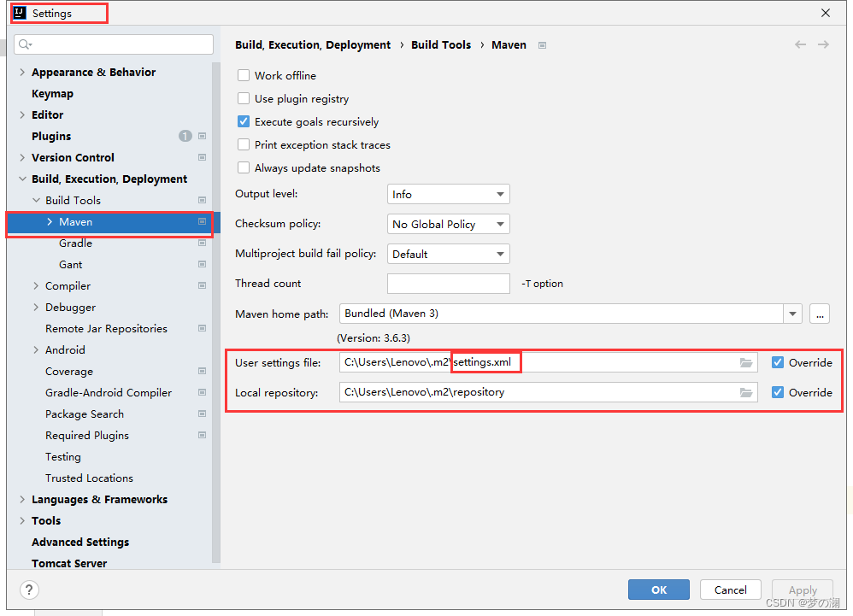
Task: Collapse the Build Tools node
Action: click(37, 200)
